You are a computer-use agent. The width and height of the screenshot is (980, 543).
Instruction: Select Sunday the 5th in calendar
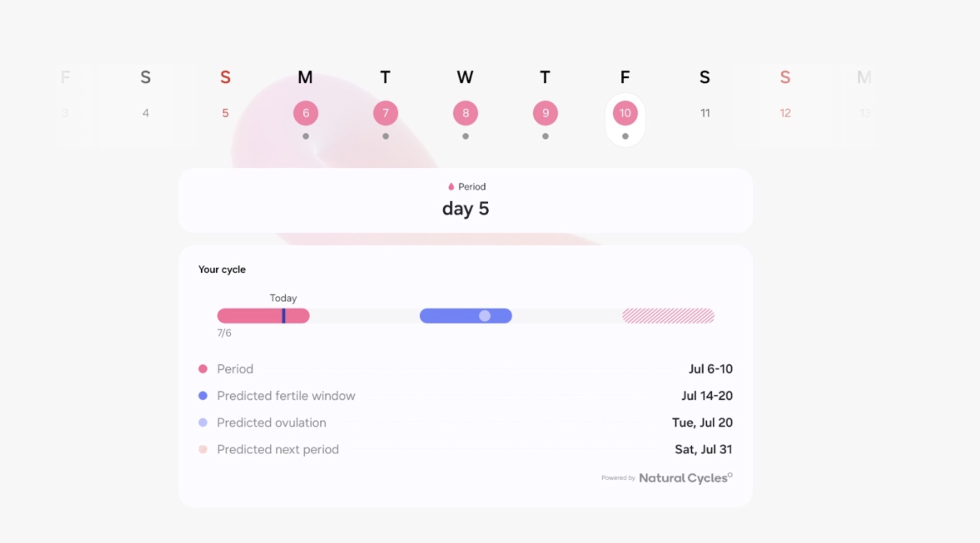[225, 113]
